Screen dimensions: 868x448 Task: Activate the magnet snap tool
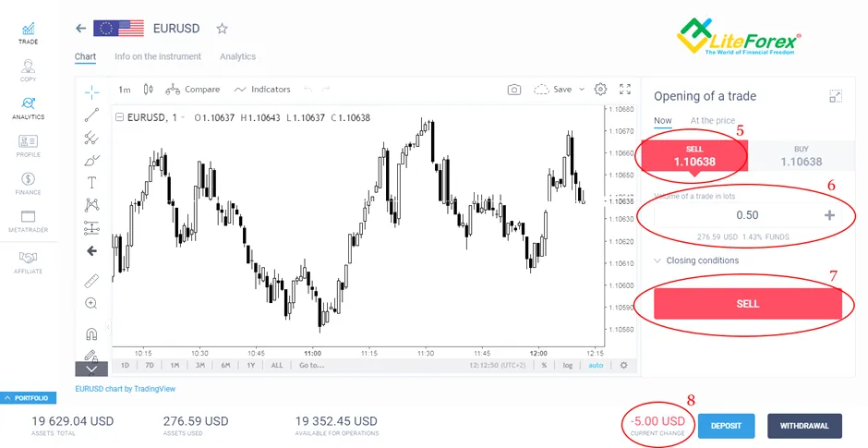point(92,333)
